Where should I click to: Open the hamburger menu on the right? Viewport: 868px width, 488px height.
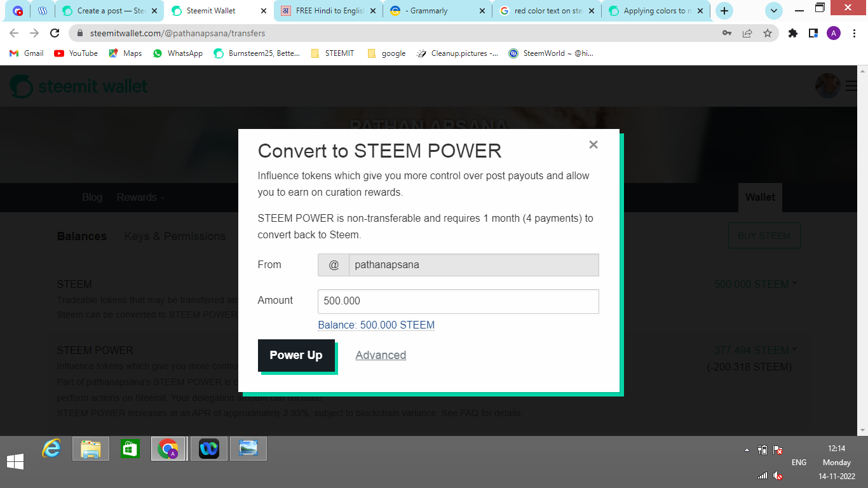[x=851, y=85]
